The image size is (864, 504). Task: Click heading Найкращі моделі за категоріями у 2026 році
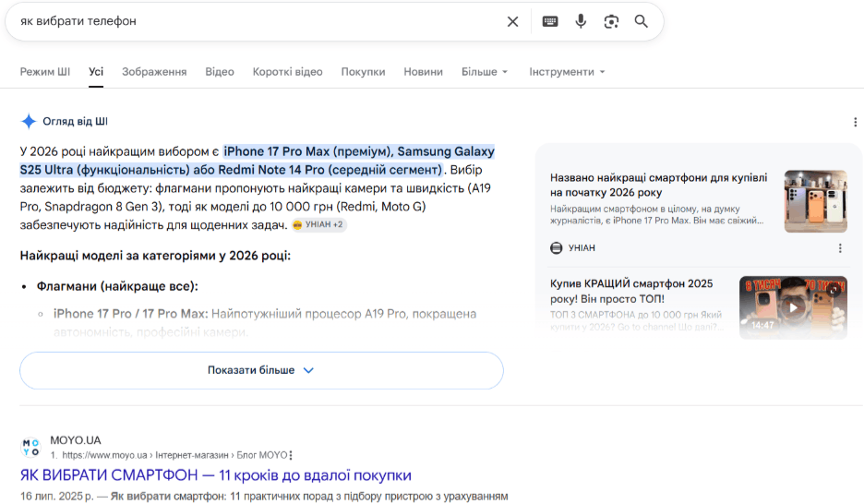[x=155, y=256]
